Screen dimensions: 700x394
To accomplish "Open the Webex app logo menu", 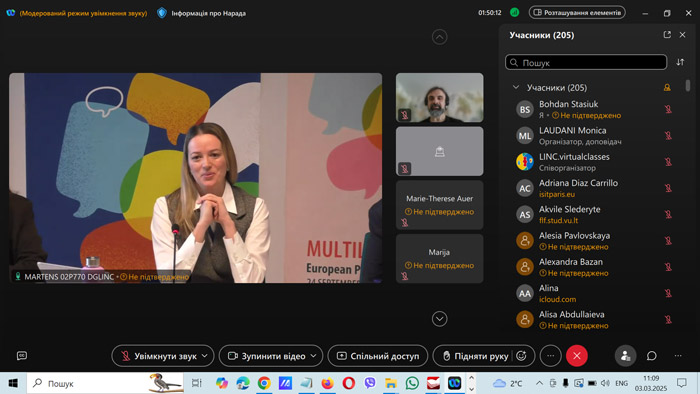I will [x=11, y=13].
